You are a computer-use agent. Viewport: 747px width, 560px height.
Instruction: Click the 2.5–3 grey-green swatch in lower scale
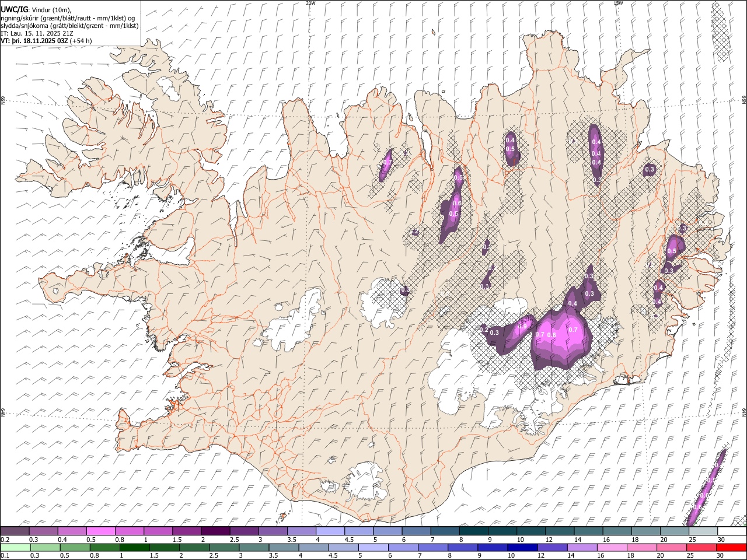pos(224,548)
